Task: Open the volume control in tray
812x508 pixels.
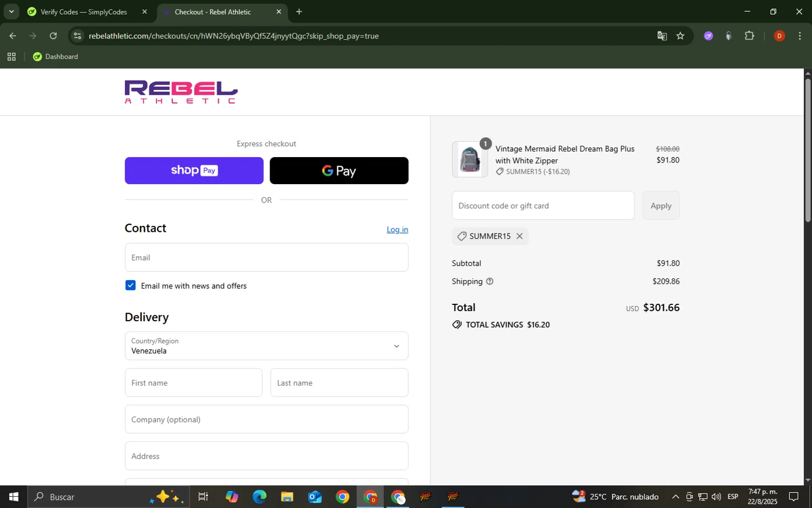Action: (x=716, y=497)
